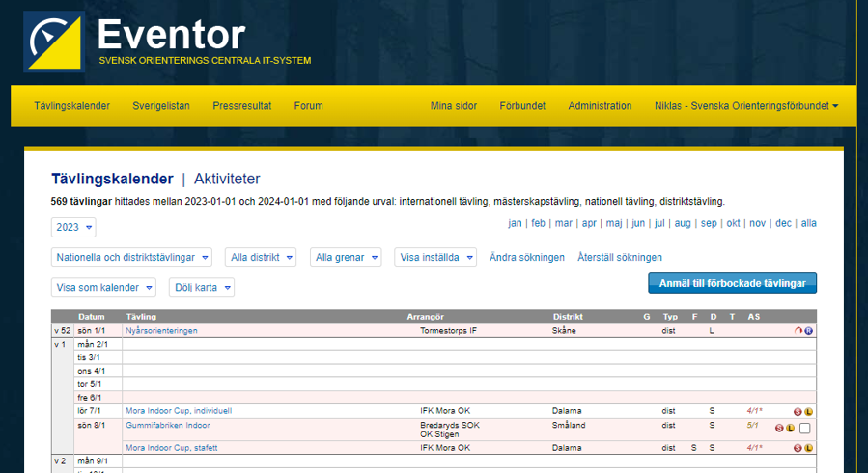Click yellow L icon in Mora Indoor Cup, stafett row
Image resolution: width=868 pixels, height=473 pixels.
point(809,448)
